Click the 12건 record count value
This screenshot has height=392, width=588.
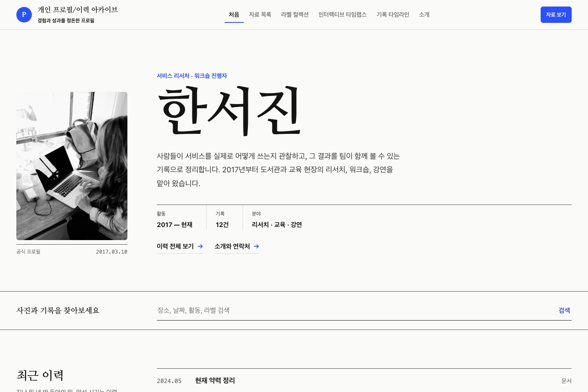click(x=222, y=225)
